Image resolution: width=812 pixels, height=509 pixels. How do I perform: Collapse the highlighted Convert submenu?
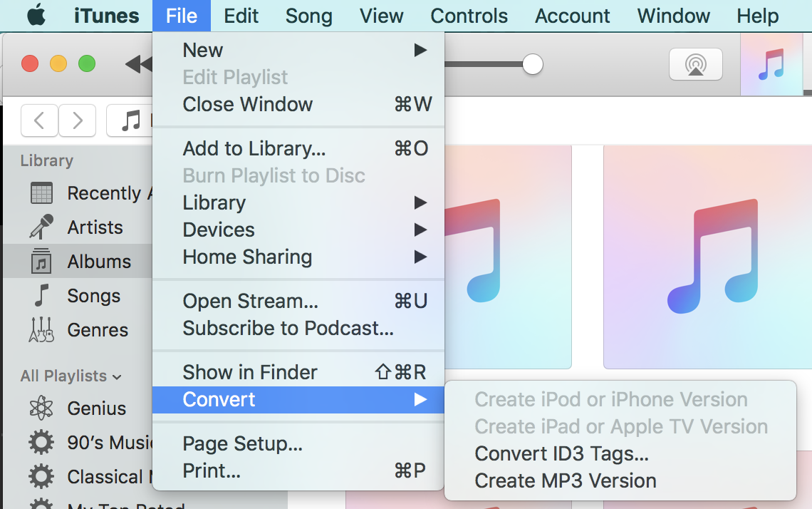pyautogui.click(x=298, y=400)
